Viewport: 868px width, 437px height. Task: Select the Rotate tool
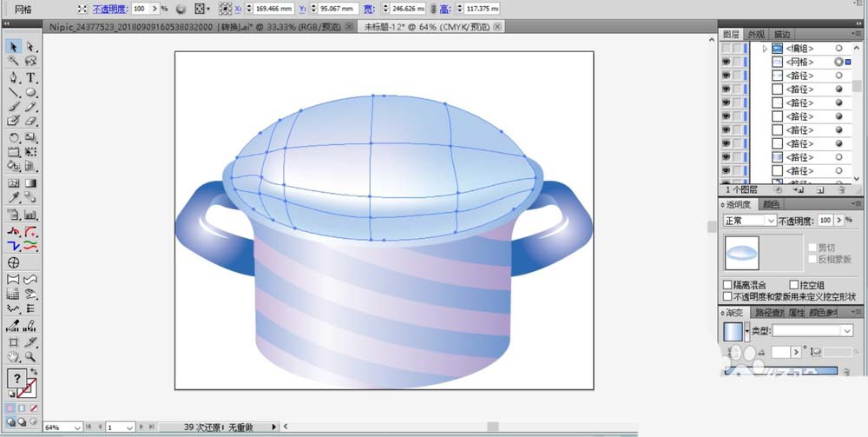[14, 137]
